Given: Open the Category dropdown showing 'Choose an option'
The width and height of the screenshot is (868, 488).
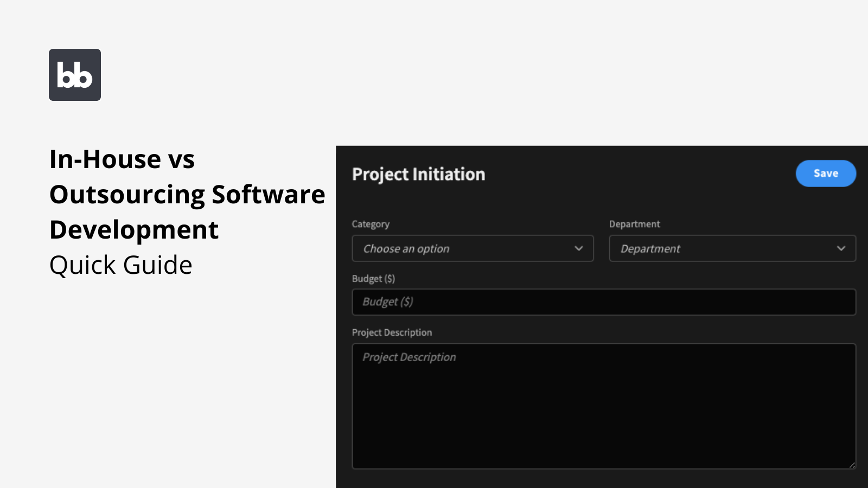Looking at the screenshot, I should (x=473, y=248).
